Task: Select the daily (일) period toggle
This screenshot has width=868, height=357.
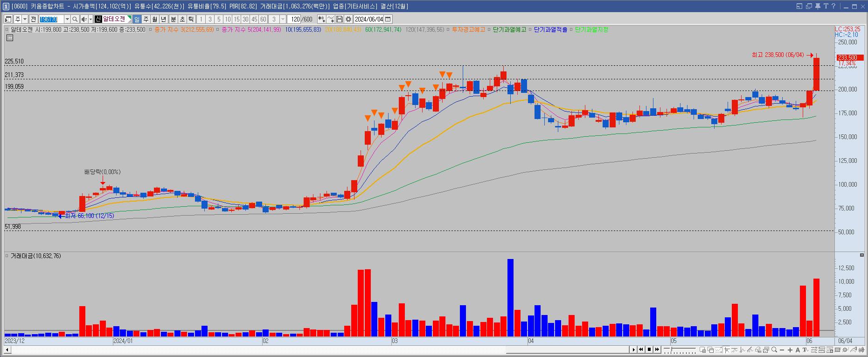Action: coord(137,19)
